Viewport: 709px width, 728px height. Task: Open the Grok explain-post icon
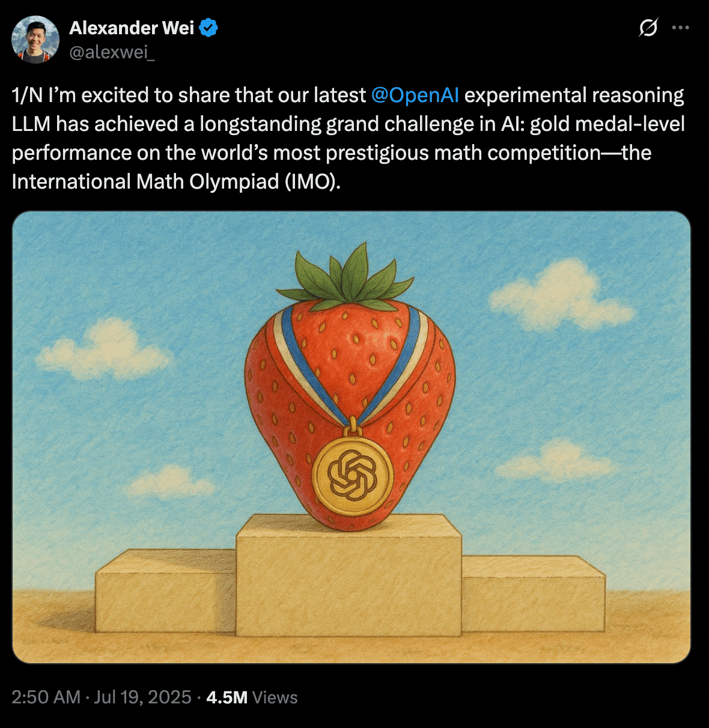coord(648,28)
